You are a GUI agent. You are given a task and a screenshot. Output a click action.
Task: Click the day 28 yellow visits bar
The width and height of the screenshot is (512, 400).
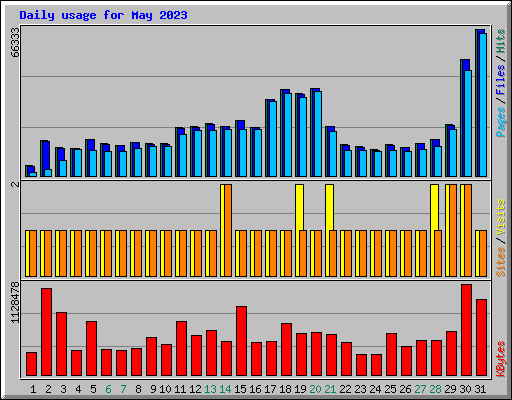[434, 207]
